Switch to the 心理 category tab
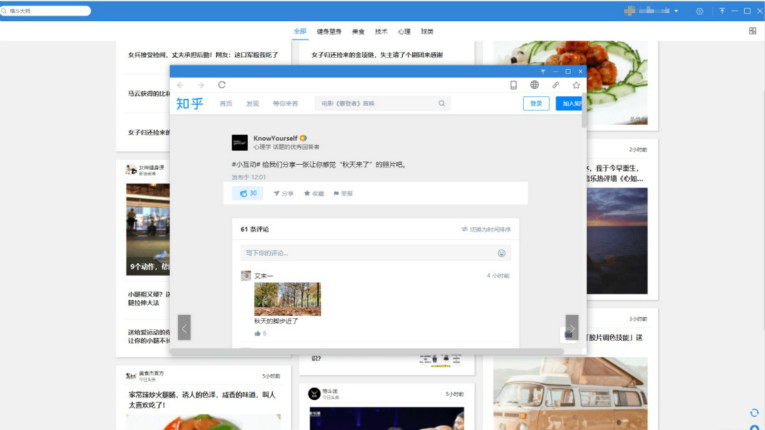The image size is (765, 430). tap(404, 31)
